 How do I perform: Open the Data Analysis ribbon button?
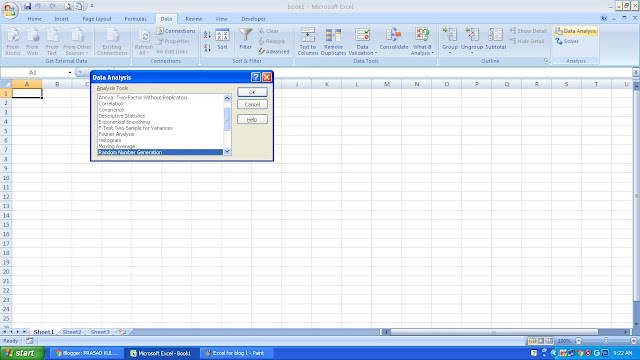pyautogui.click(x=576, y=31)
